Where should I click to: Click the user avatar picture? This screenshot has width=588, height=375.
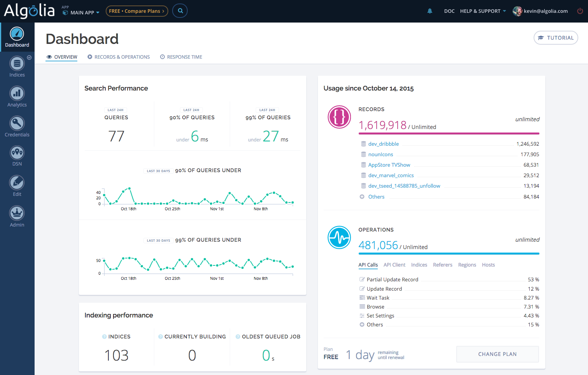click(517, 11)
